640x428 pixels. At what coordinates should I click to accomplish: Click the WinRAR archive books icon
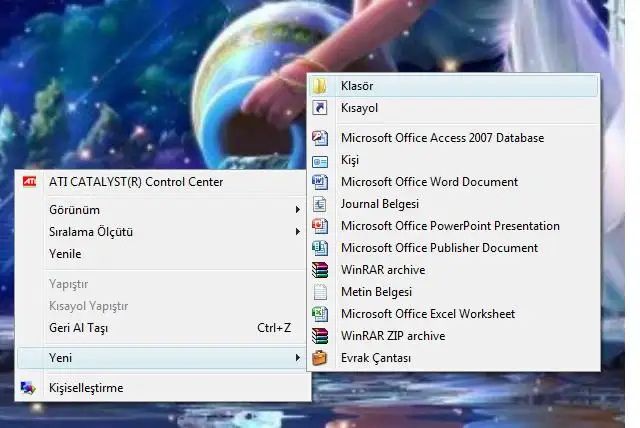click(320, 270)
